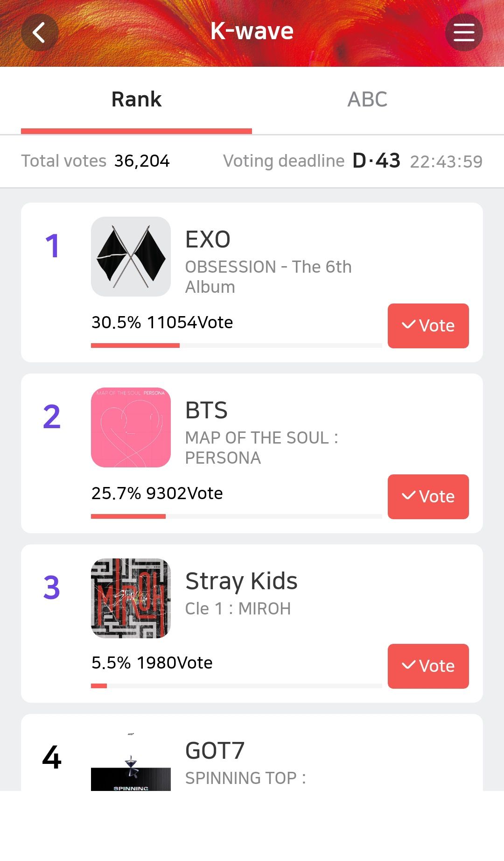Tap GOT7 Spinning Top album cover
Image resolution: width=504 pixels, height=861 pixels.
pos(131,761)
